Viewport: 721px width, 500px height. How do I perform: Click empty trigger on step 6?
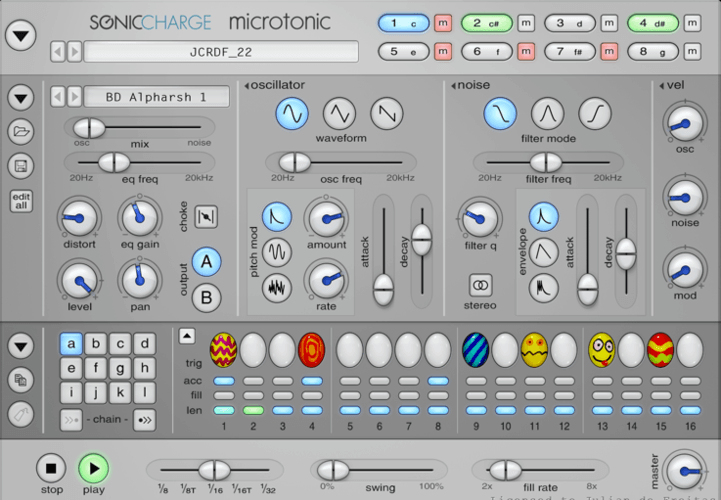tap(379, 351)
